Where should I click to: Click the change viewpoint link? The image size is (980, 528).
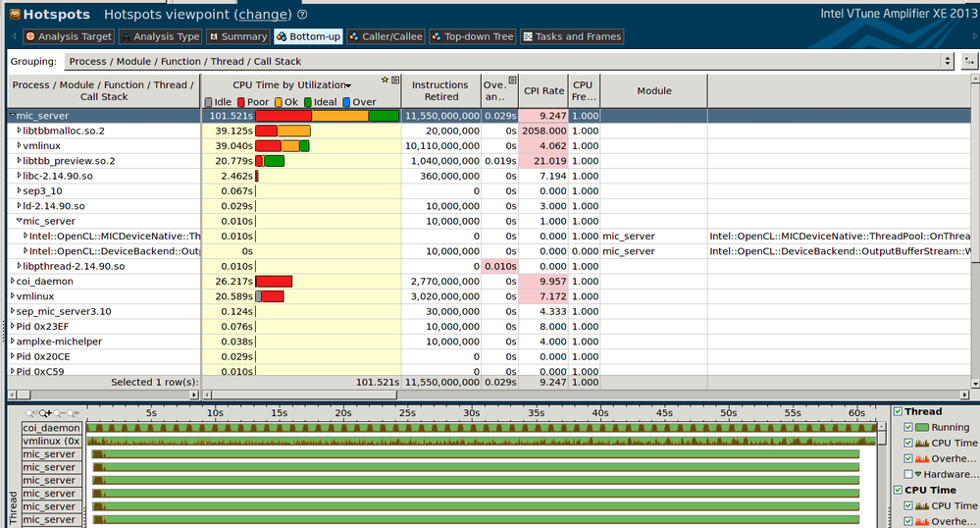[263, 15]
